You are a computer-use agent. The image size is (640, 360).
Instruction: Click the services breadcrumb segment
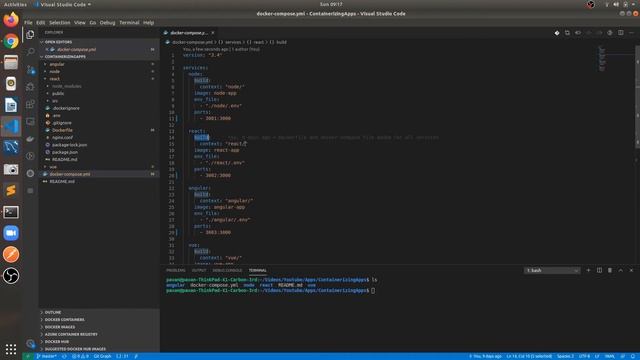click(233, 42)
